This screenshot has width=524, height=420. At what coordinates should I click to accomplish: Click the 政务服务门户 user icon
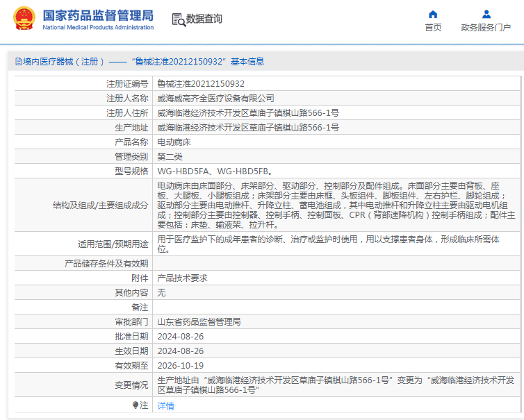tap(486, 15)
